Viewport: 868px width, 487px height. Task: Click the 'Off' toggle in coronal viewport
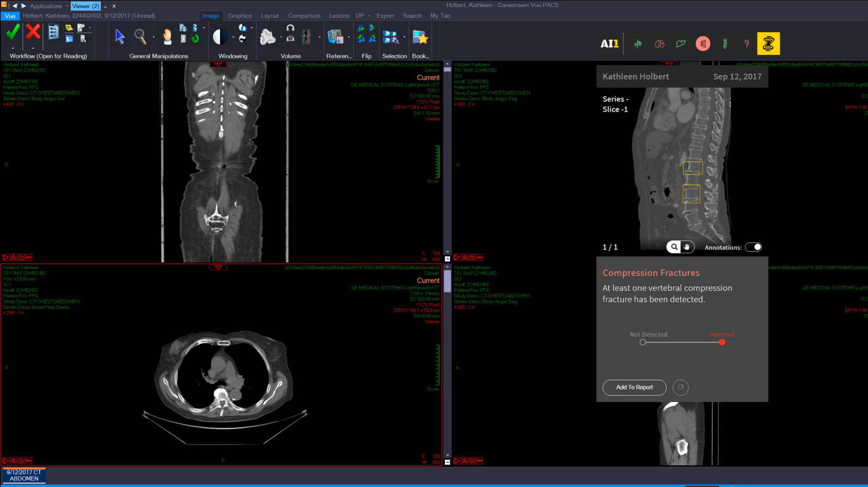pyautogui.click(x=29, y=258)
